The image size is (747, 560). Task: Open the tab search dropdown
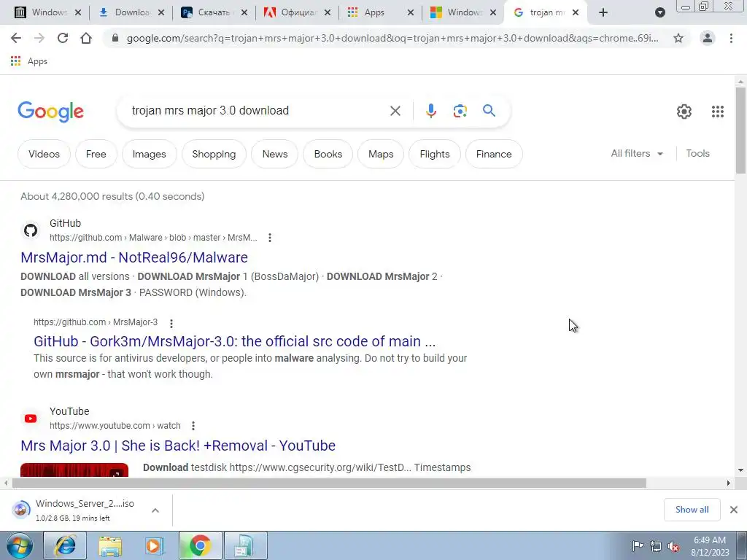(x=659, y=12)
